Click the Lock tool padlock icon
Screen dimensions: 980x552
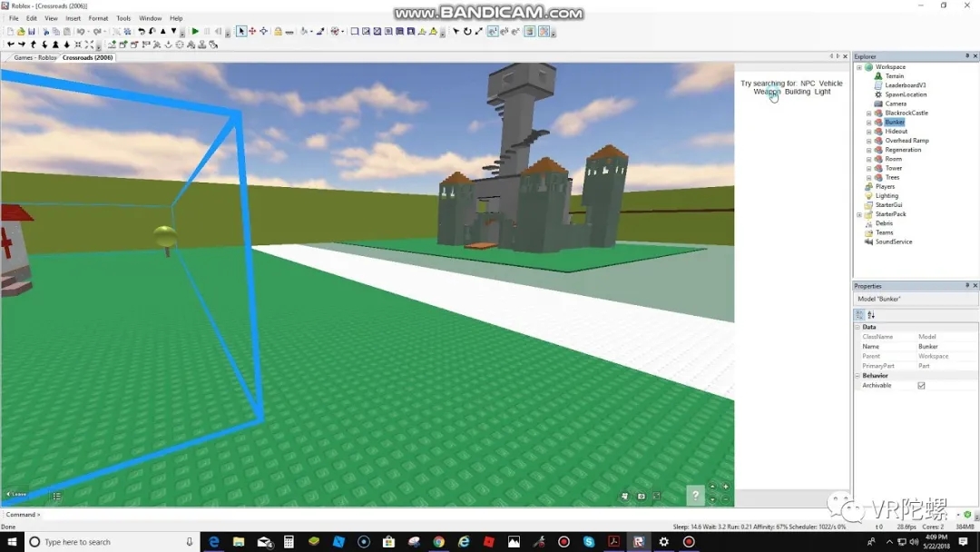pos(279,31)
